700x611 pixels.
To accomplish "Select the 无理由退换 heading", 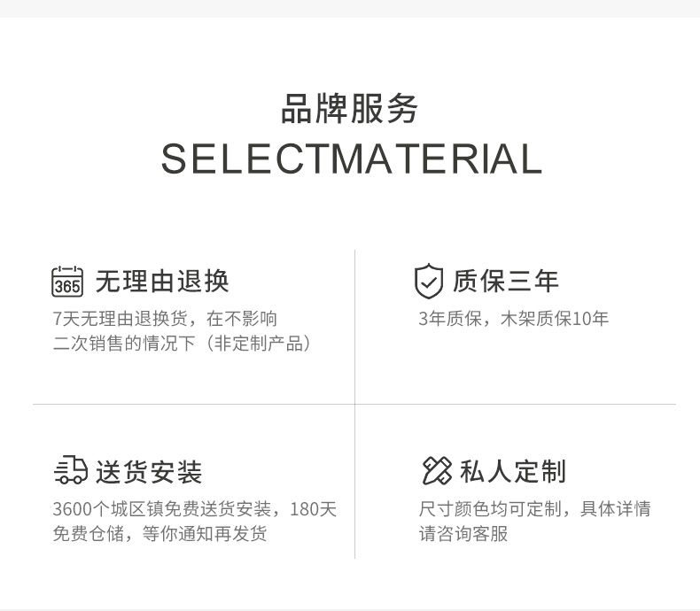I will click(162, 282).
